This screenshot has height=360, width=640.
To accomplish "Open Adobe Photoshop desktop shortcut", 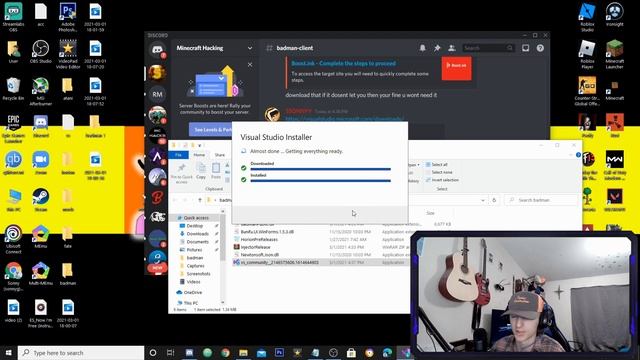I will point(68,16).
